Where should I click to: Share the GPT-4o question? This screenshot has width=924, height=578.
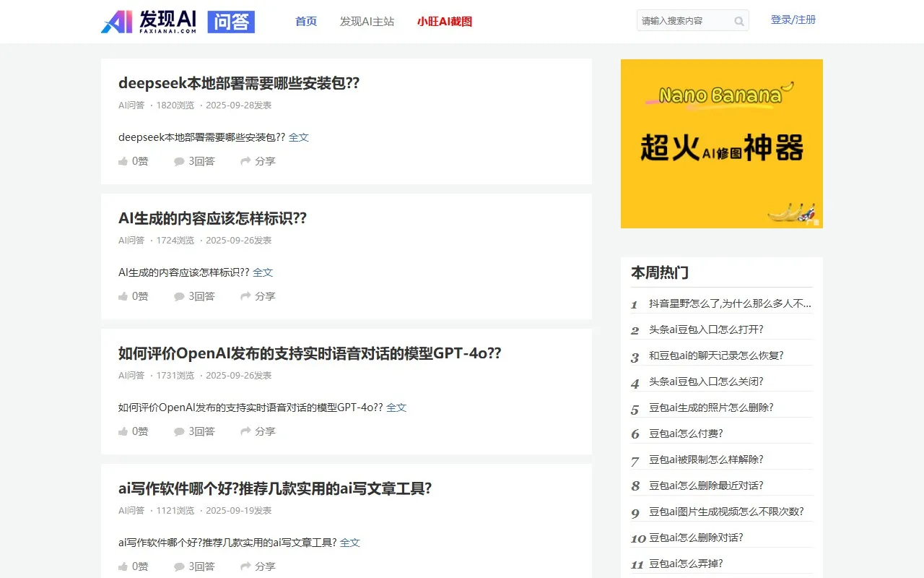[257, 431]
